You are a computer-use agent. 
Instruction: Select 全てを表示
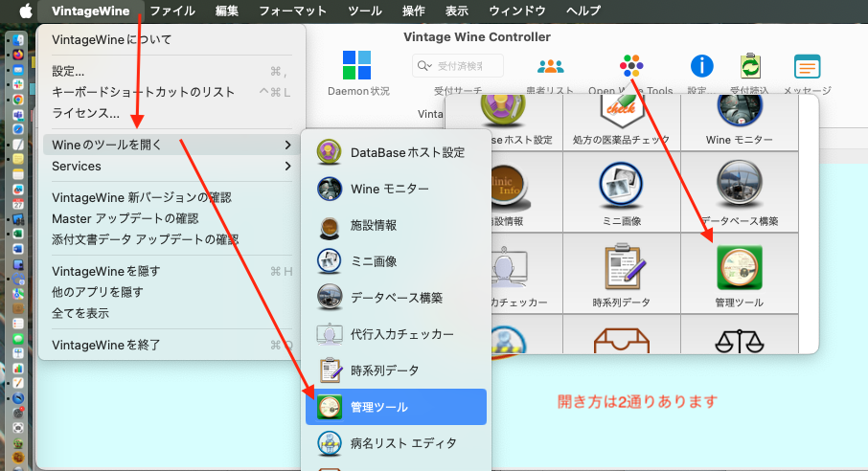click(x=171, y=313)
